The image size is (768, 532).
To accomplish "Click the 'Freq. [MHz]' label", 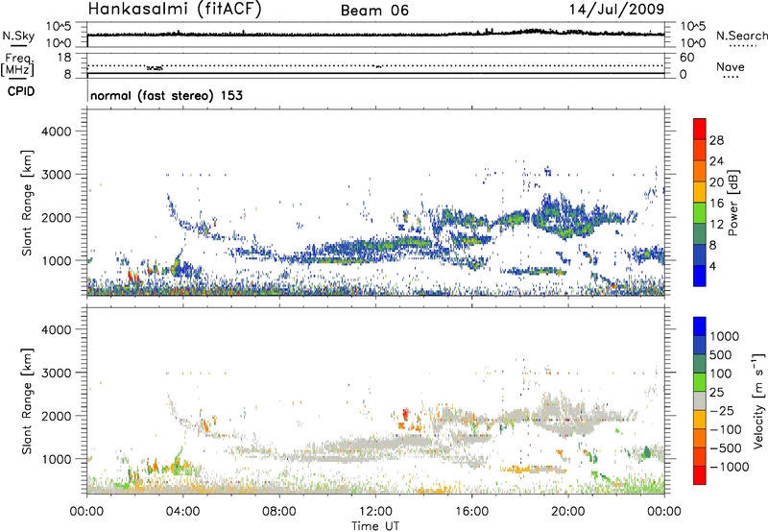I will click(x=18, y=64).
